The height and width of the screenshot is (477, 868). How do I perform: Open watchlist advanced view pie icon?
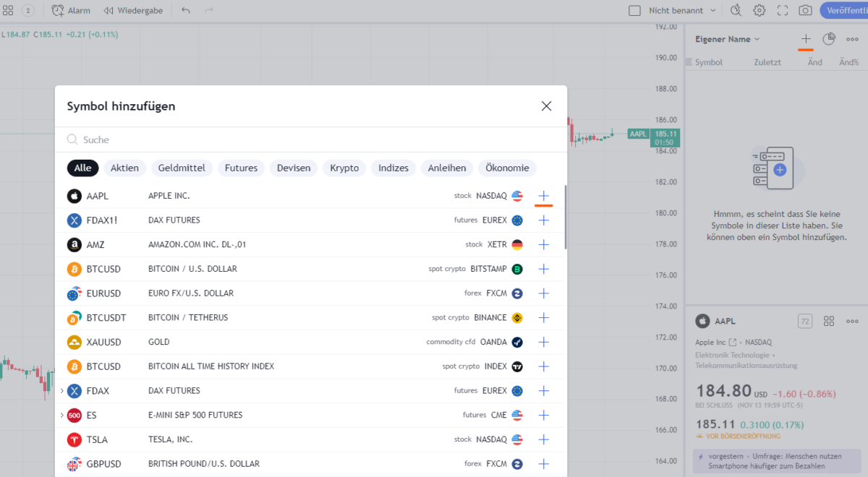point(829,39)
